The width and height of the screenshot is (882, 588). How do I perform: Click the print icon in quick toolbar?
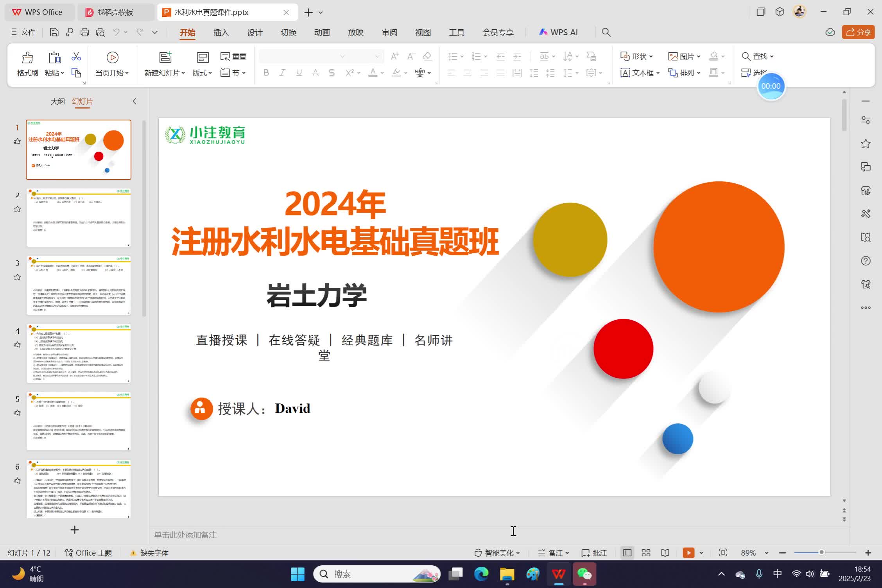tap(85, 32)
